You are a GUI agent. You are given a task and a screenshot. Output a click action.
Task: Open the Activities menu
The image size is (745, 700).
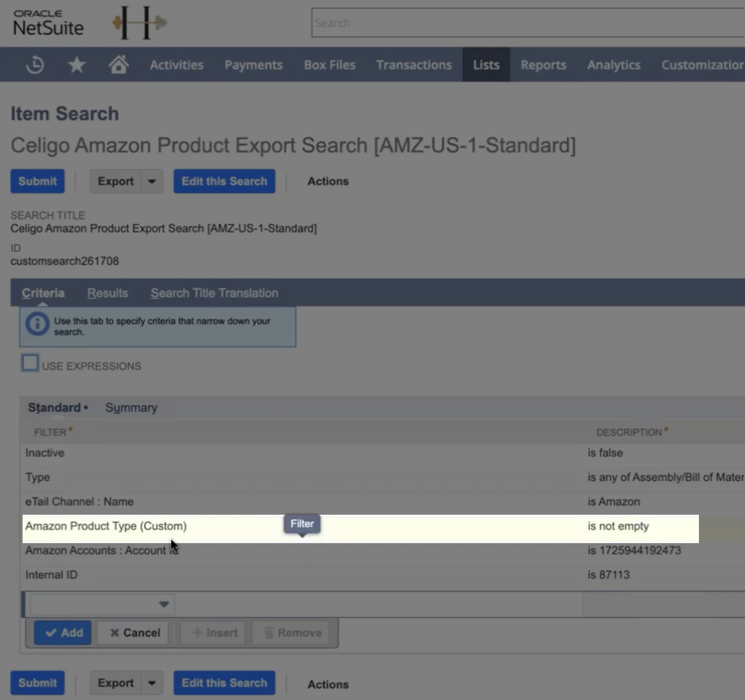pos(176,65)
